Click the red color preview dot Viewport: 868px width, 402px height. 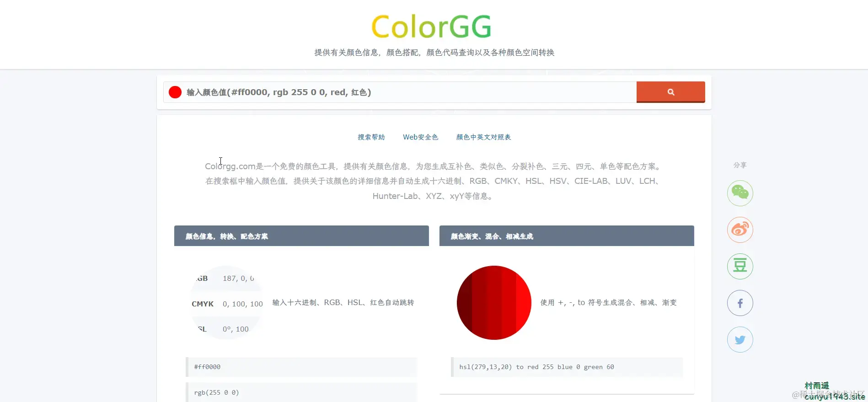point(175,92)
